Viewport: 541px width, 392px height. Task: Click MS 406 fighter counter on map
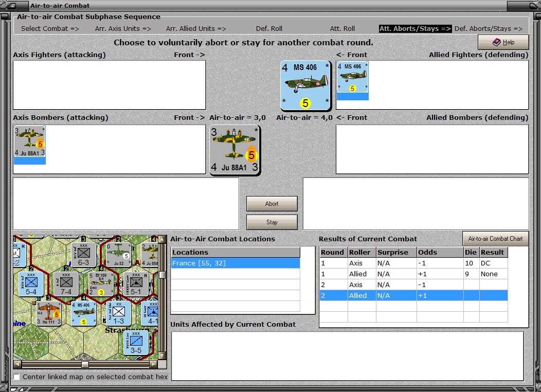(83, 313)
